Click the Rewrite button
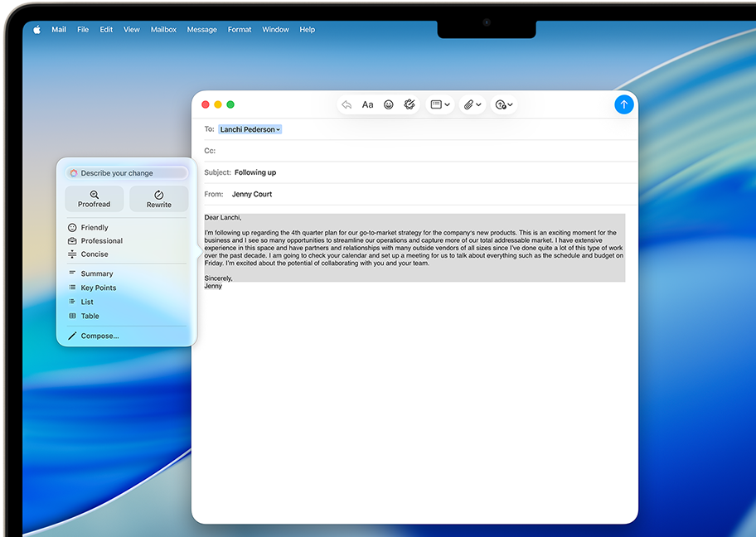This screenshot has width=756, height=537. tap(158, 199)
